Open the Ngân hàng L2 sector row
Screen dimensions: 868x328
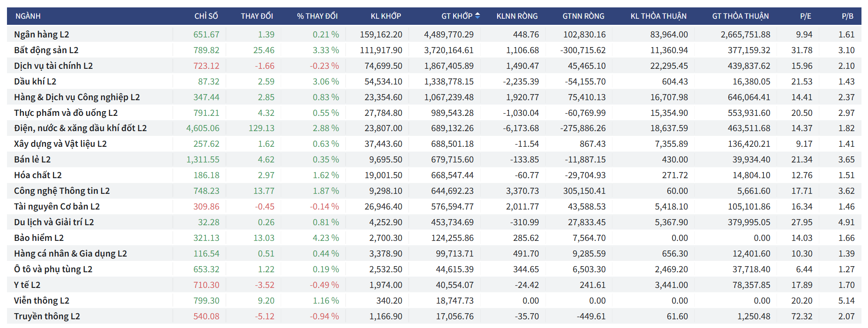pyautogui.click(x=41, y=34)
